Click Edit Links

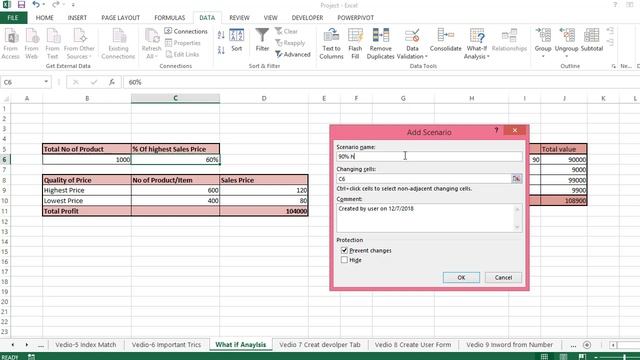pos(182,54)
